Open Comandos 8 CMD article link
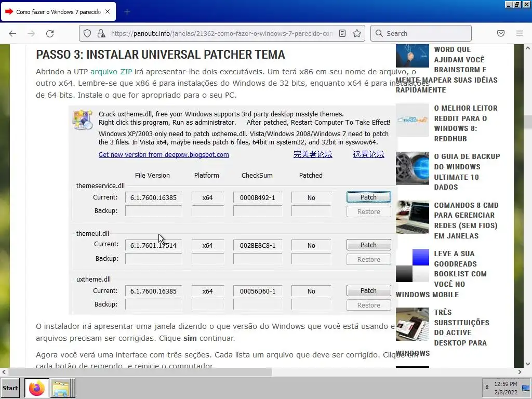This screenshot has height=399, width=532. (466, 220)
